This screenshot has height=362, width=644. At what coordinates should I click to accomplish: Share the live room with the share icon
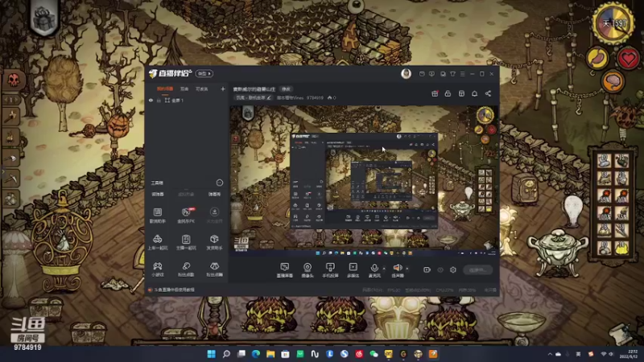[488, 93]
